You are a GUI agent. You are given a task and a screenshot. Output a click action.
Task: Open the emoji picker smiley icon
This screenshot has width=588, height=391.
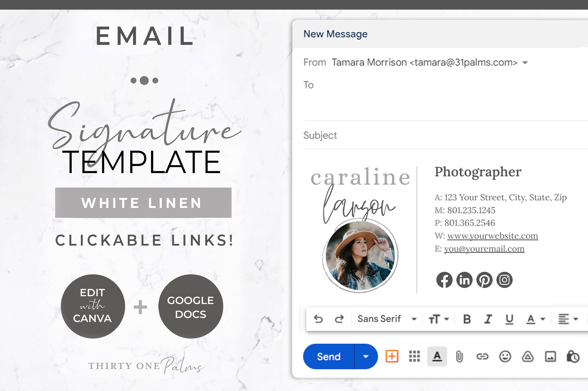point(505,357)
